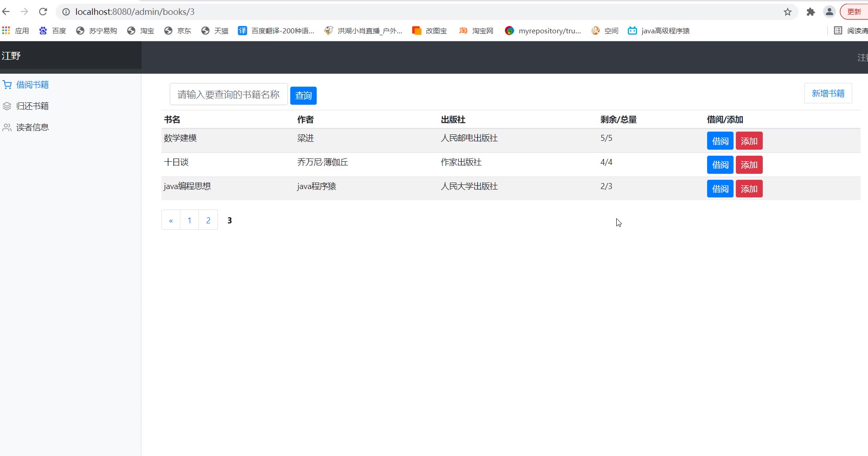868x456 pixels.
Task: Open the browser extensions puzzle icon
Action: click(811, 12)
